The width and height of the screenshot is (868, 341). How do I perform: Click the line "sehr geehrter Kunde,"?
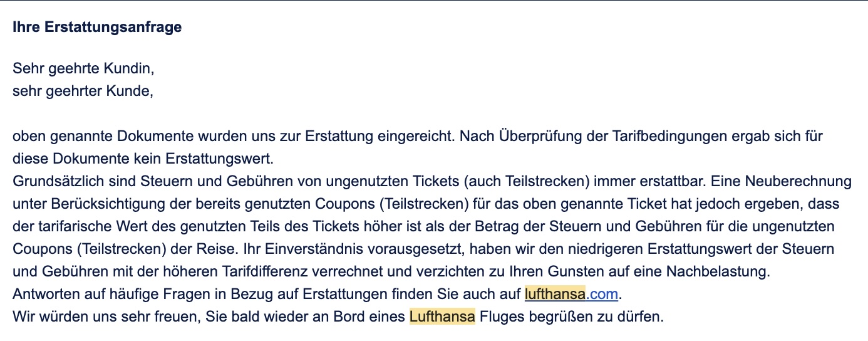pyautogui.click(x=83, y=91)
